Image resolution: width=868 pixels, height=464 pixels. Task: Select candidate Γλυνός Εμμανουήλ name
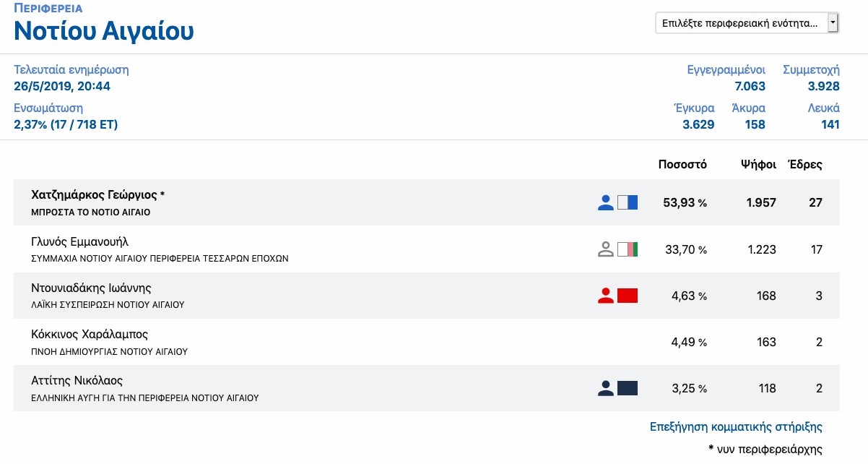[x=79, y=241]
